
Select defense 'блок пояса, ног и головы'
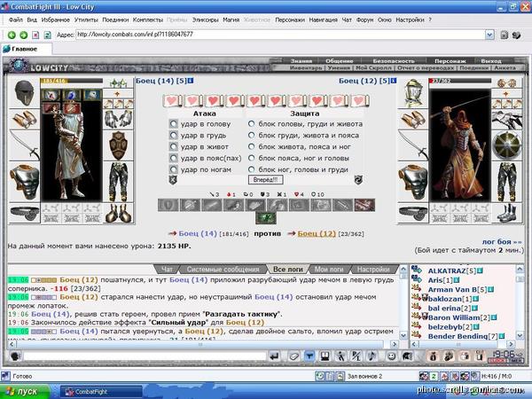252,158
